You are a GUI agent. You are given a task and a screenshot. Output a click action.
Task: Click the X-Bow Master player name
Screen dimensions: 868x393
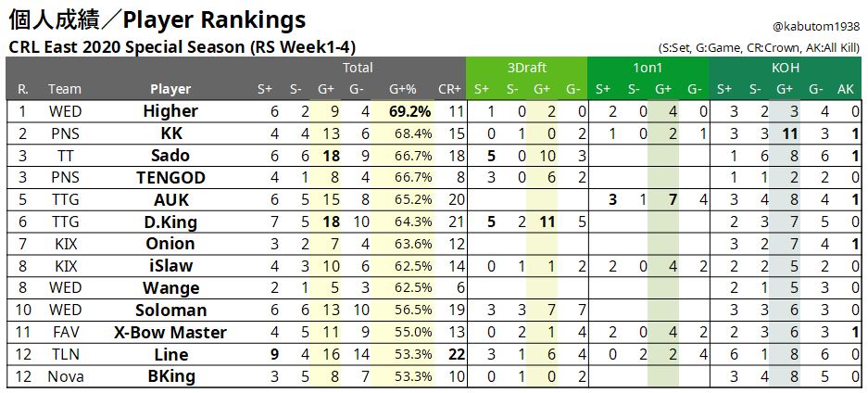click(x=170, y=332)
